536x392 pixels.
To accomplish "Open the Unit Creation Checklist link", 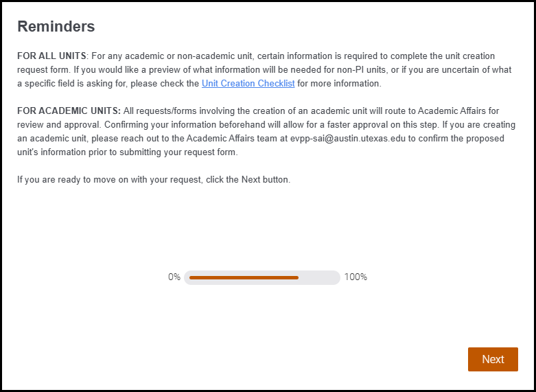I will (248, 84).
